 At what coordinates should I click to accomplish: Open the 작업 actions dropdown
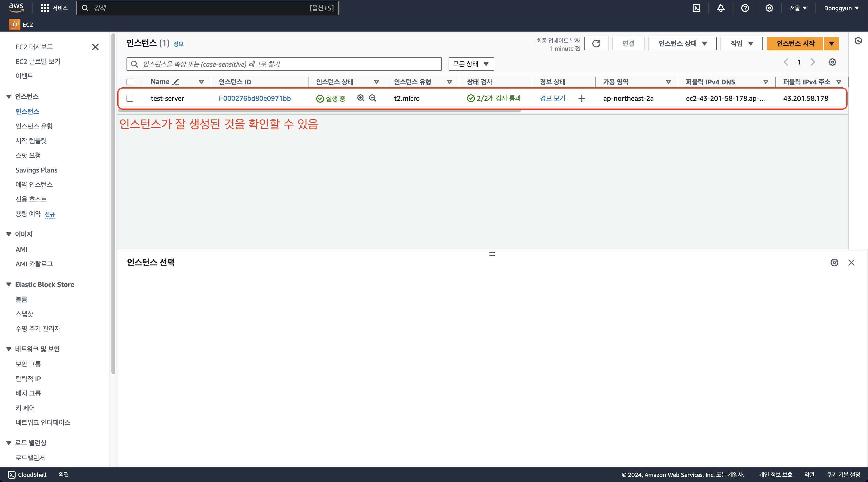741,44
